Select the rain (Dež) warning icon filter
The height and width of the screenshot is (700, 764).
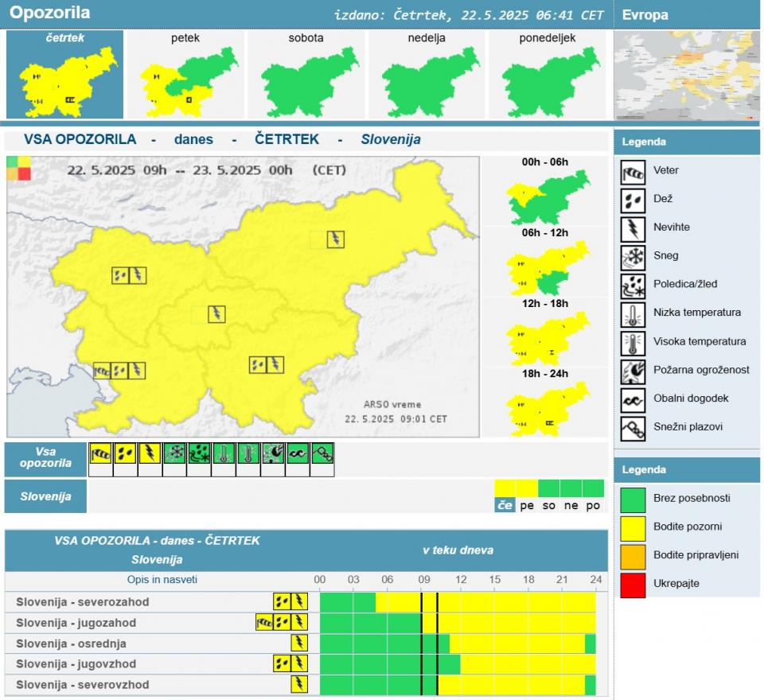[126, 454]
